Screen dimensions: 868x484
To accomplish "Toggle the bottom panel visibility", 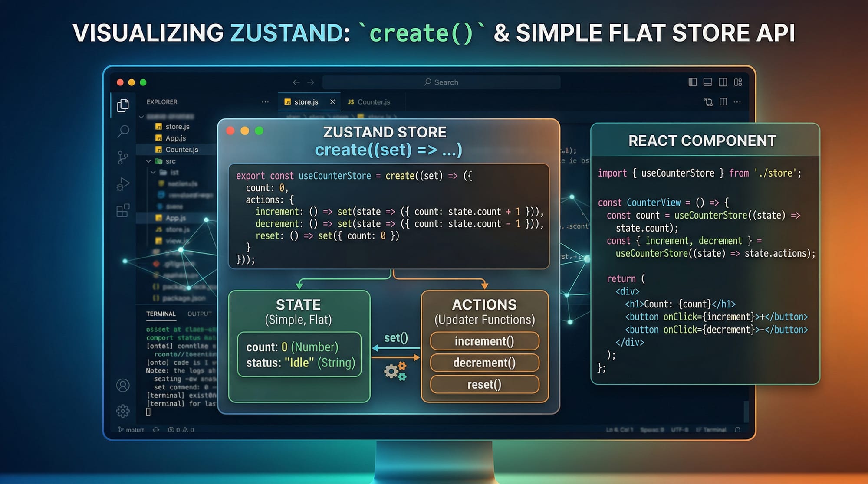I will [x=707, y=82].
